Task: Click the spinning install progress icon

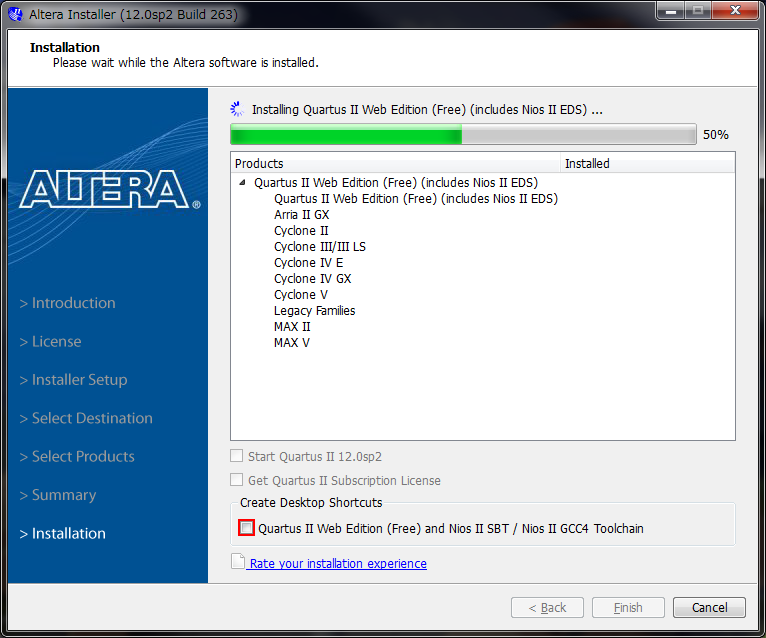Action: [x=237, y=109]
